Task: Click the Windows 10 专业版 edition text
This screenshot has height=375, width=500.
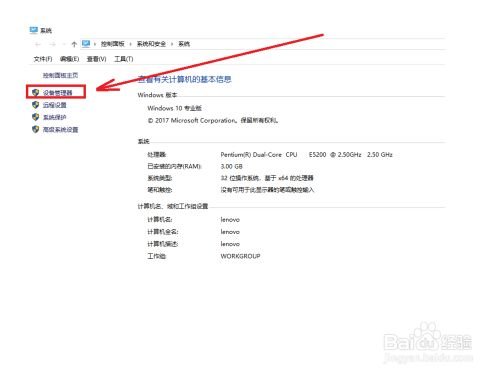Action: pyautogui.click(x=174, y=108)
